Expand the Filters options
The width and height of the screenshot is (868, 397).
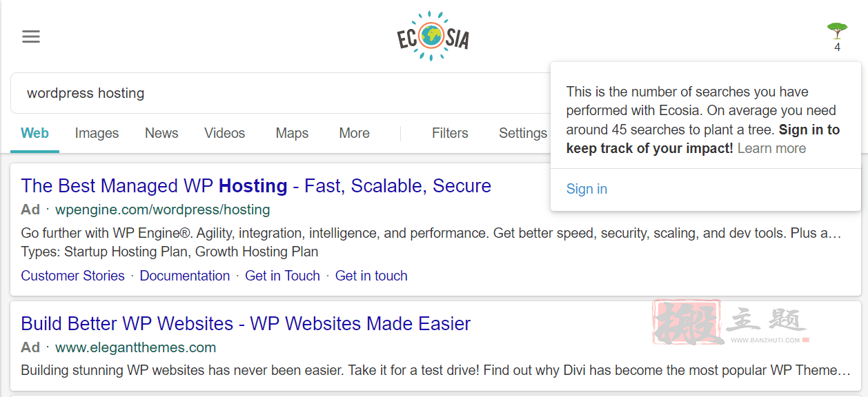click(x=450, y=133)
